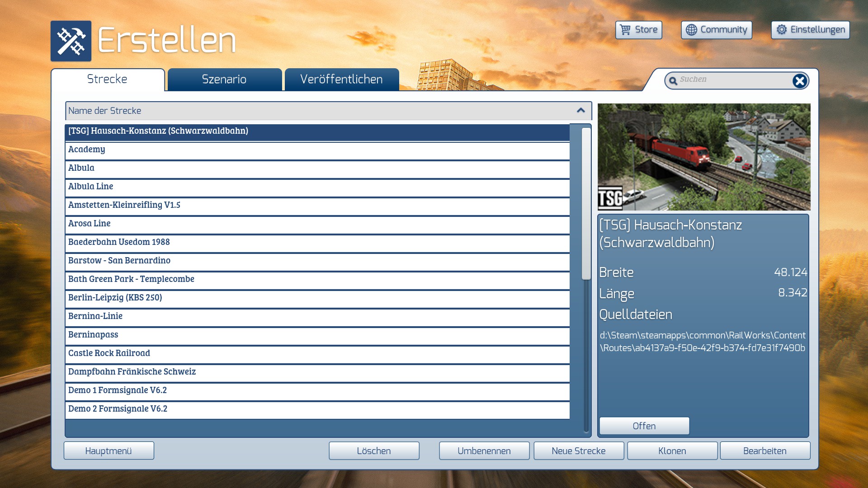Toggle the sort arrow in Name der Strecke header
Viewport: 868px width, 488px height.
pyautogui.click(x=581, y=111)
